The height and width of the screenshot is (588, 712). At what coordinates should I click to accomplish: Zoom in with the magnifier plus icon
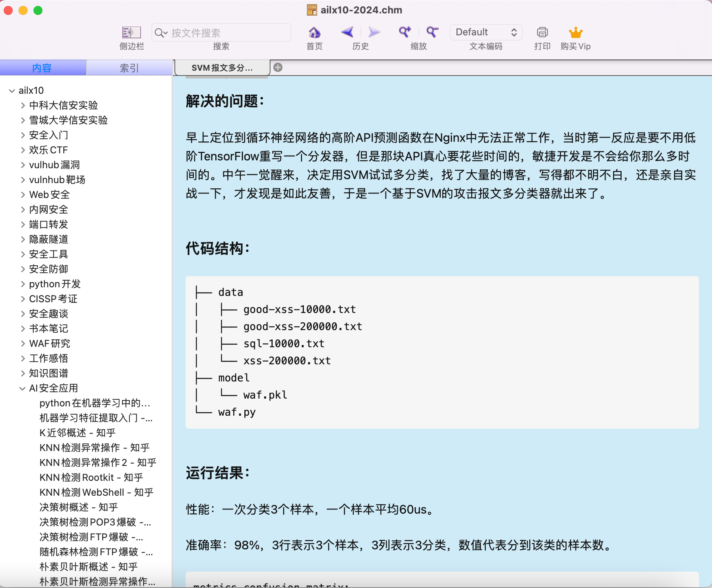(x=405, y=33)
